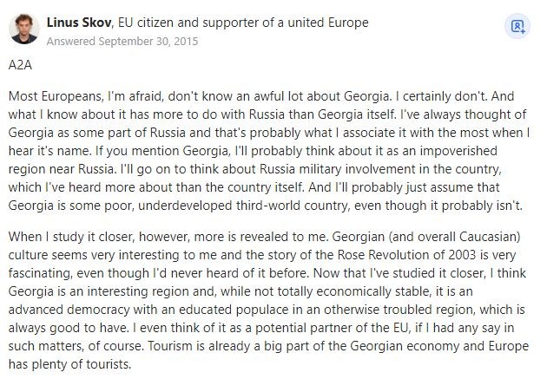Screen dimensions: 547x392
Task: Click the phrase "has plenty of tourists."
Action: tap(69, 364)
